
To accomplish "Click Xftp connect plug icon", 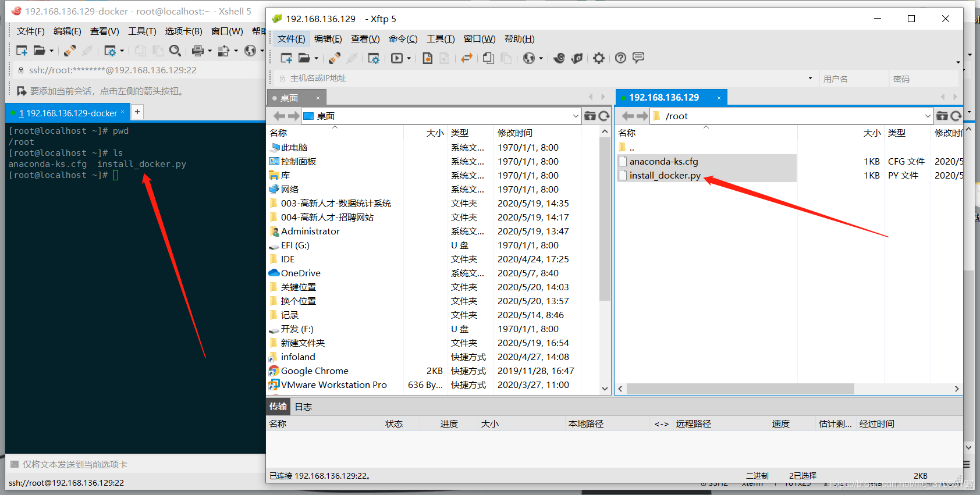I will pyautogui.click(x=335, y=58).
